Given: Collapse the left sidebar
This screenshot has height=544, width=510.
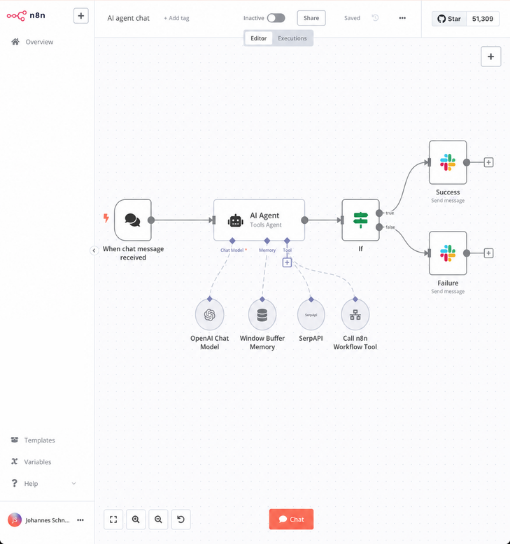Looking at the screenshot, I should (x=94, y=250).
